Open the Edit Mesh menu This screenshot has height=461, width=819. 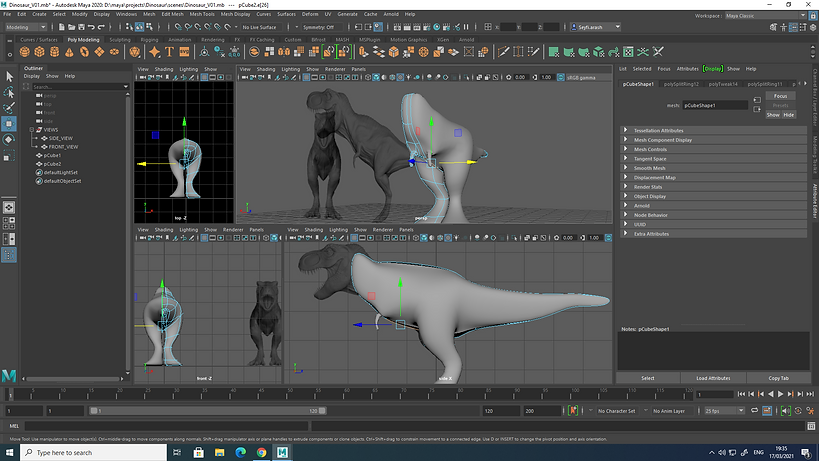pyautogui.click(x=172, y=14)
